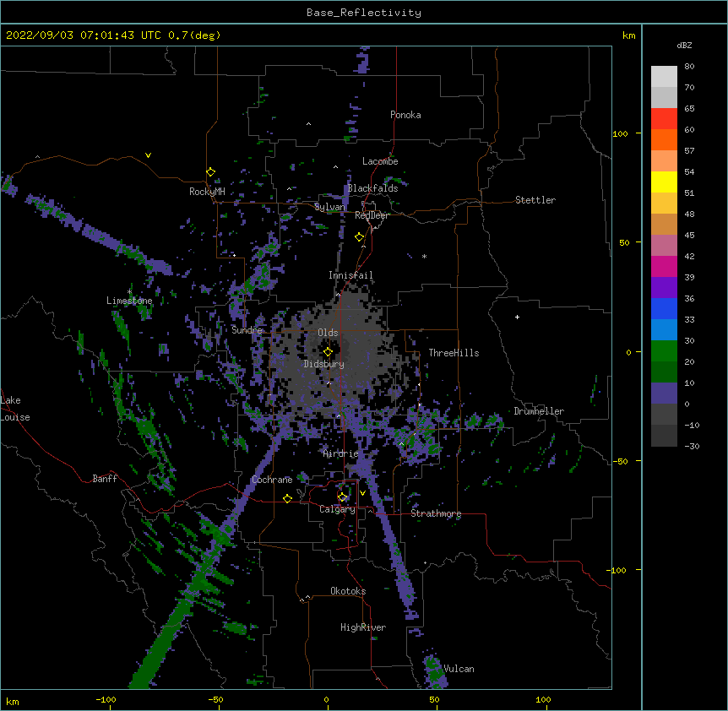728x711 pixels.
Task: Click the dBZ legend heading
Action: 684,45
